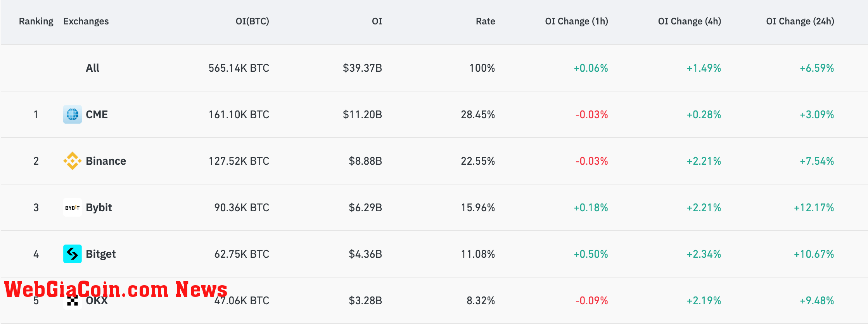Viewport: 868px width, 324px height.
Task: Select CME's $11.20B OI value
Action: [363, 114]
